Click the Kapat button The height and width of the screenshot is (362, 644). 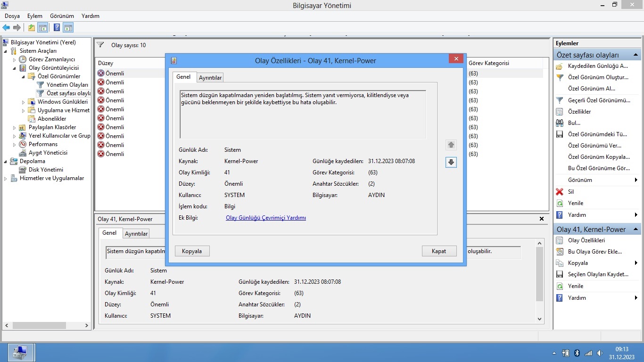click(x=439, y=251)
